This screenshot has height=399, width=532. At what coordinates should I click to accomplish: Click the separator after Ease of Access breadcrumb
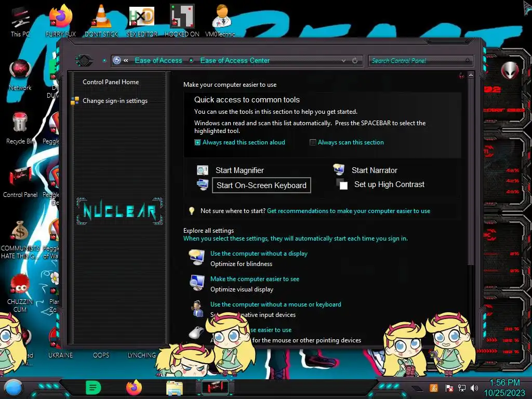tap(191, 60)
